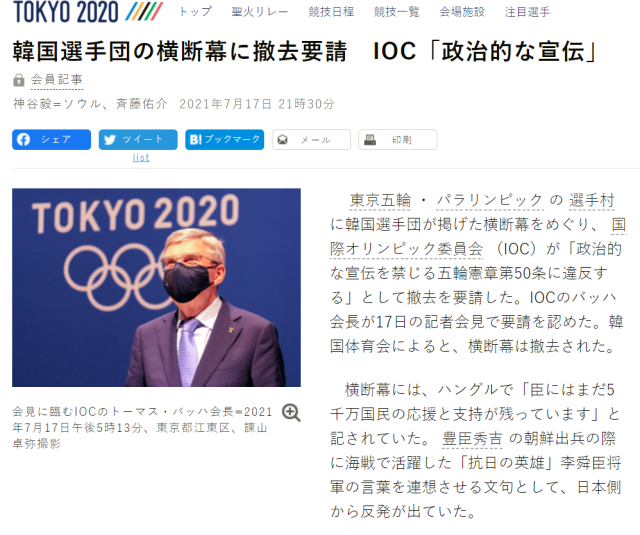The width and height of the screenshot is (640, 535).
Task: Click the Hatena B! bookmark icon
Action: tap(196, 140)
